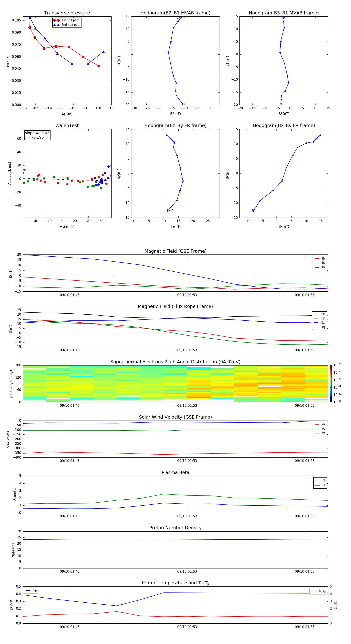351x644 pixels.
Task: Select the Suprathermal Electrons Pitch Angle Distribution title
Action: point(175,362)
